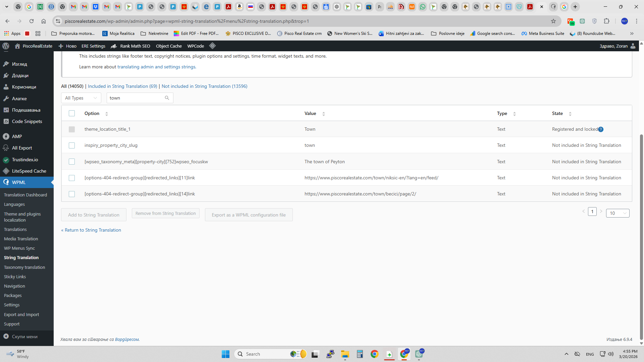Open Translation Dashboard menu item
The image size is (644, 362).
[x=25, y=195]
